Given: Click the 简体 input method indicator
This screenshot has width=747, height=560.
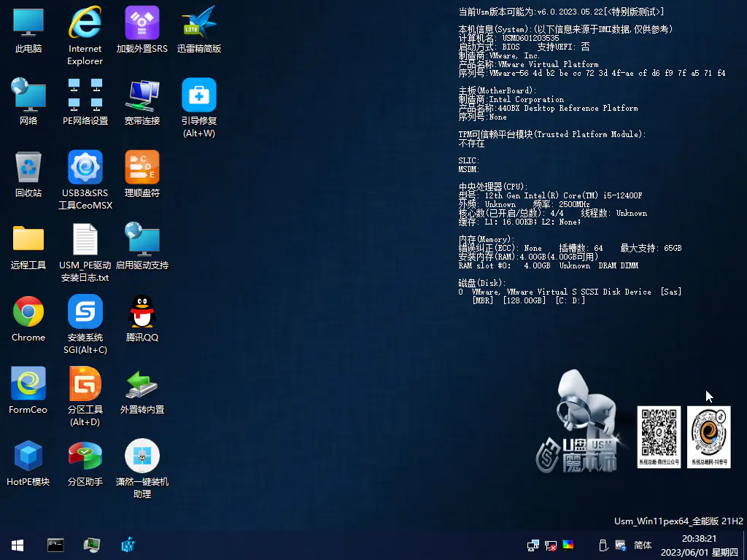Looking at the screenshot, I should click(643, 545).
